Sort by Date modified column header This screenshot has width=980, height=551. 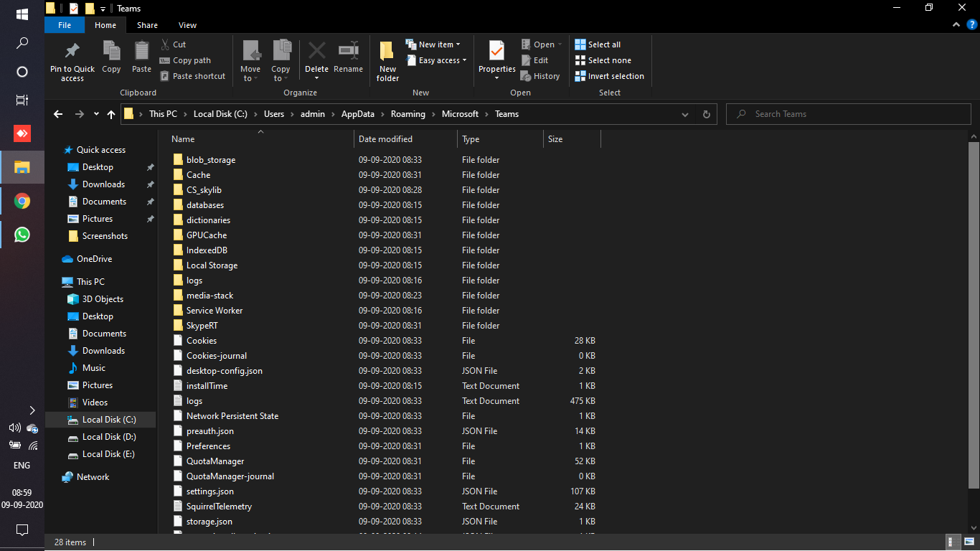click(405, 139)
